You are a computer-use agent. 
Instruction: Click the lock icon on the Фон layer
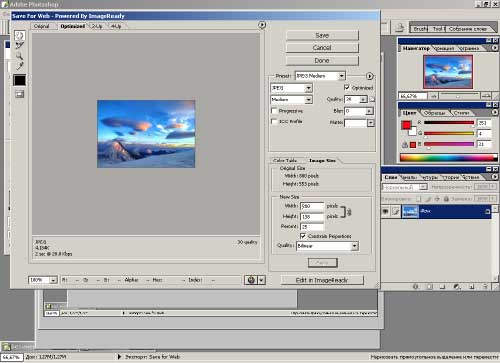point(487,211)
